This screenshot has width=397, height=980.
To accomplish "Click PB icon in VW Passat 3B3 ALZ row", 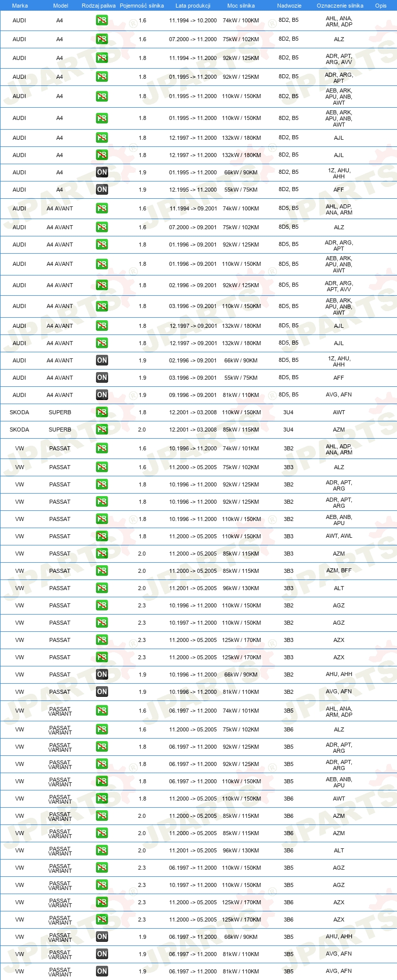I will click(x=102, y=467).
